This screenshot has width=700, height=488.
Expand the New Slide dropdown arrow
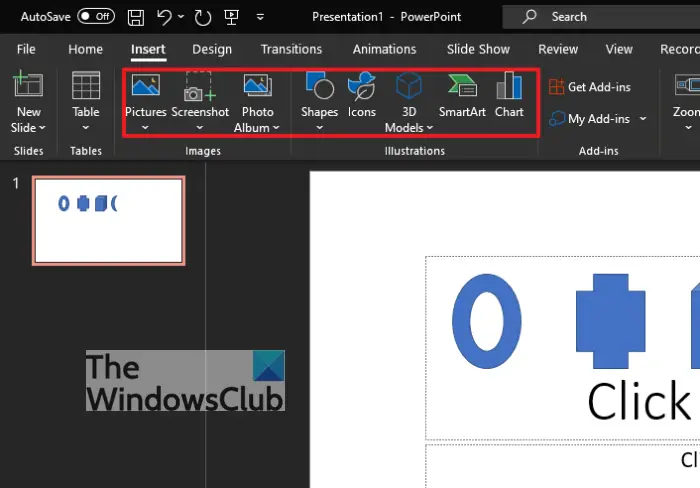pyautogui.click(x=42, y=128)
